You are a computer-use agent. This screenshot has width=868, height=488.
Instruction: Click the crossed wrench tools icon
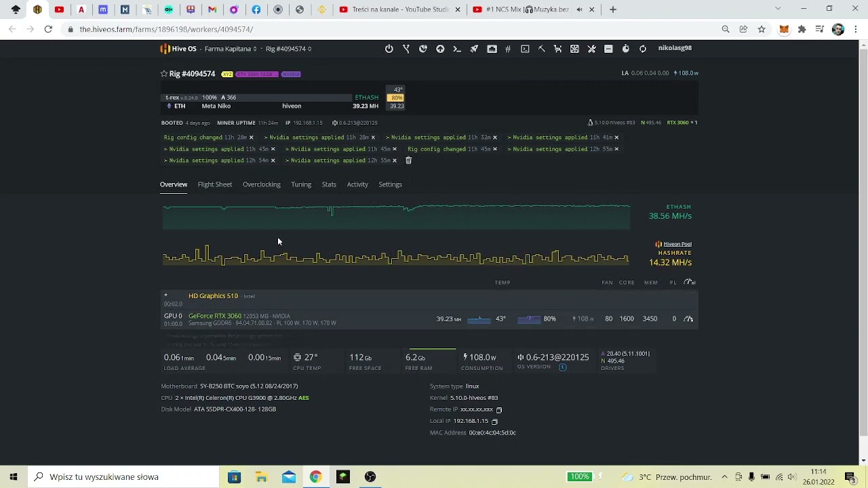(591, 49)
